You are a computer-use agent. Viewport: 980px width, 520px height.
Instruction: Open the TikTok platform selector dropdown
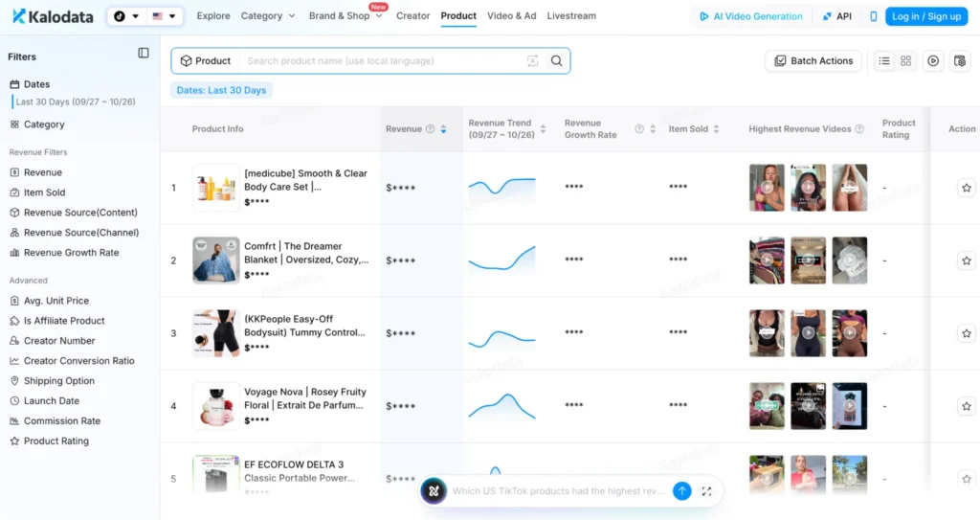click(x=125, y=16)
